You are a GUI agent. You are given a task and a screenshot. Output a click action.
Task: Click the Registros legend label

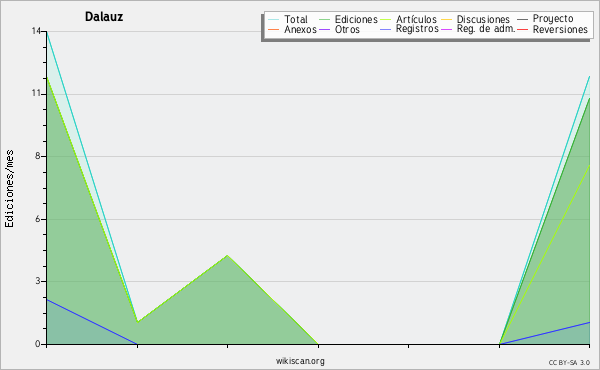(417, 29)
